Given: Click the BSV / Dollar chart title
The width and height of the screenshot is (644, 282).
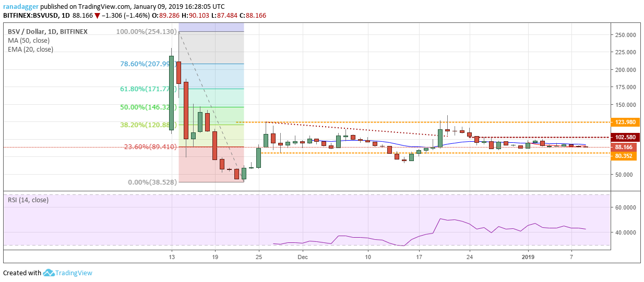Looking at the screenshot, I should [x=26, y=31].
